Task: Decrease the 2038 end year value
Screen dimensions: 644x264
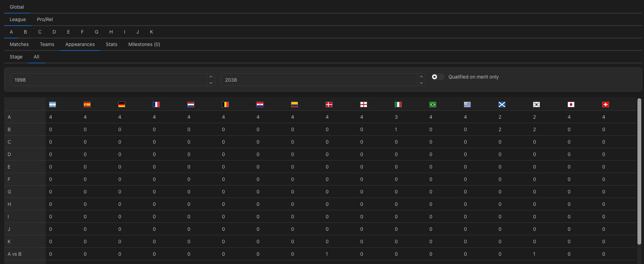Action: tap(421, 83)
